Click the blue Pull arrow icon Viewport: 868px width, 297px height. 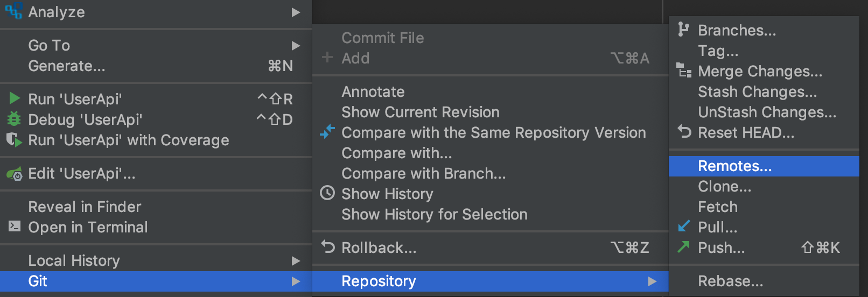point(684,227)
